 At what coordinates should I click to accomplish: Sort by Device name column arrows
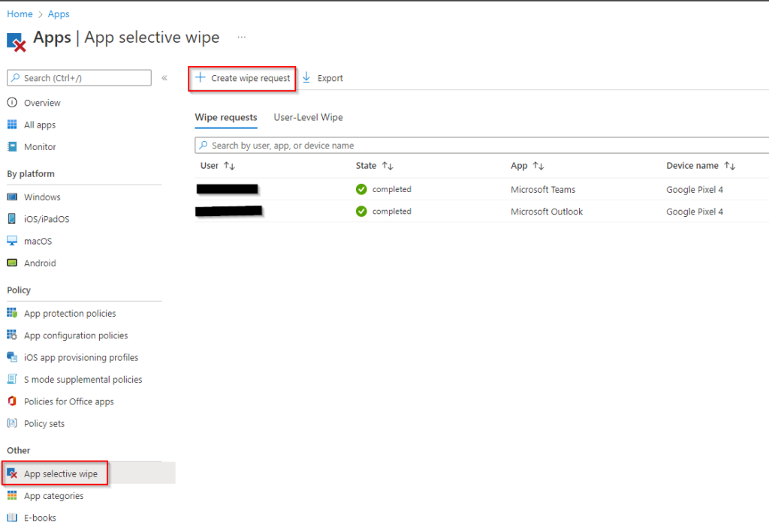coord(729,166)
